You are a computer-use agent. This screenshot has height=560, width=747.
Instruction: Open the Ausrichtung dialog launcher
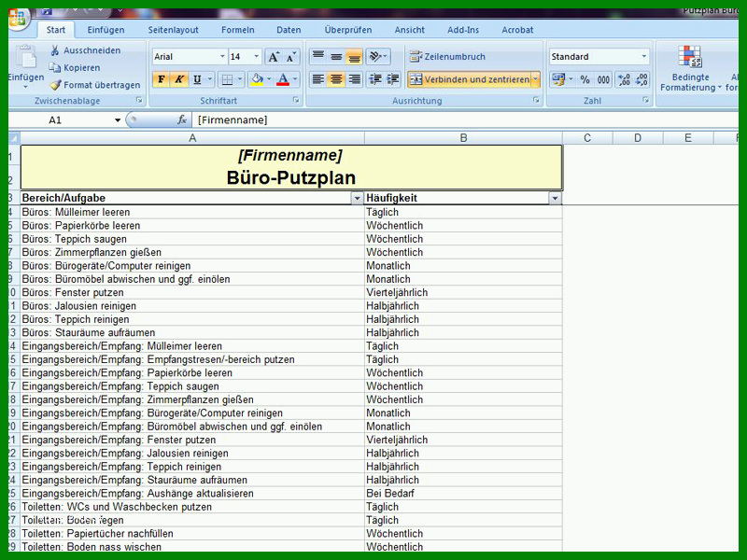coord(536,100)
